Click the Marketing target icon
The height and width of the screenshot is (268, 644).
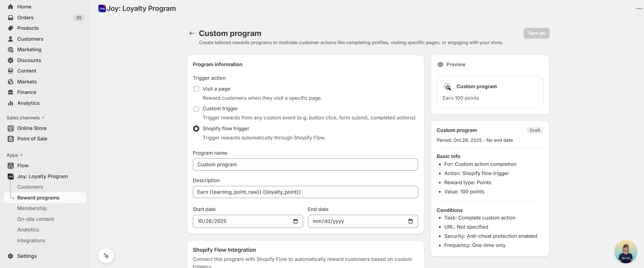tap(11, 50)
